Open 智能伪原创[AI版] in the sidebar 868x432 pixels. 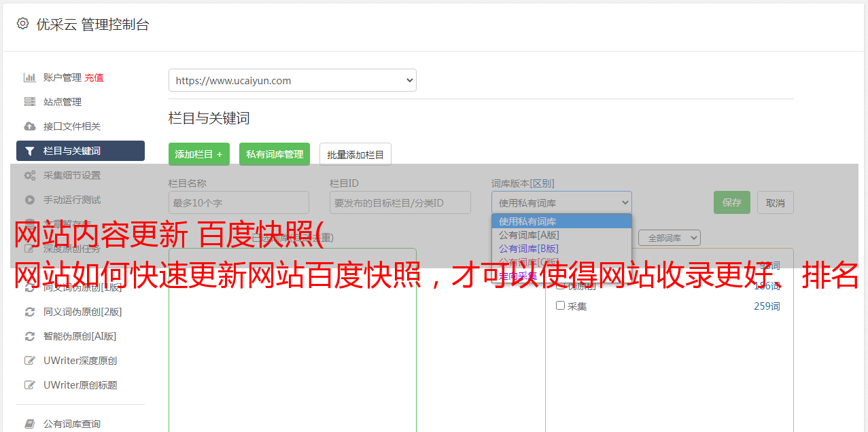click(x=80, y=336)
